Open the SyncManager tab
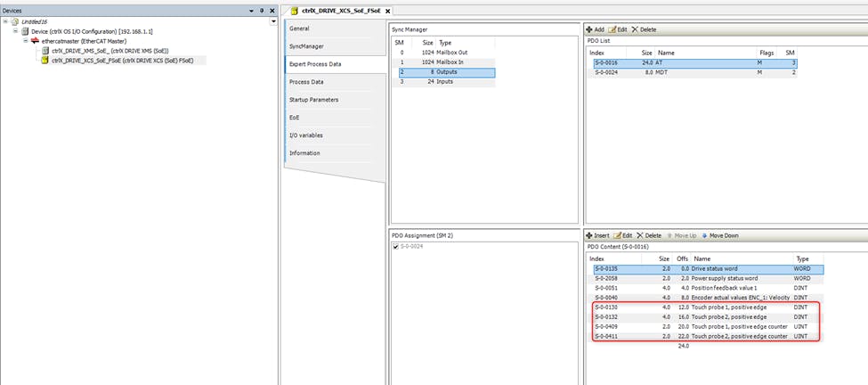The width and height of the screenshot is (868, 385). tap(307, 45)
